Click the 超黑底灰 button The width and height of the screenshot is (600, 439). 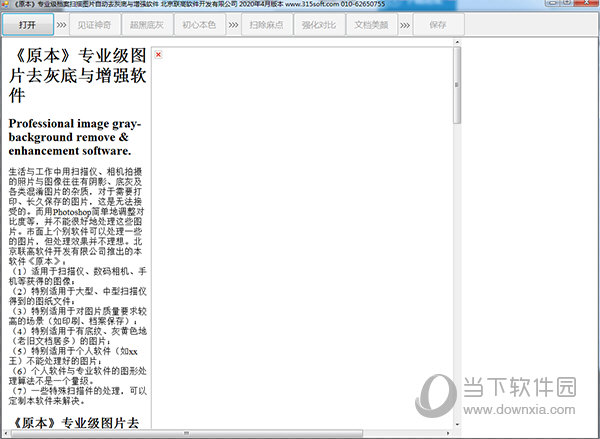(147, 25)
